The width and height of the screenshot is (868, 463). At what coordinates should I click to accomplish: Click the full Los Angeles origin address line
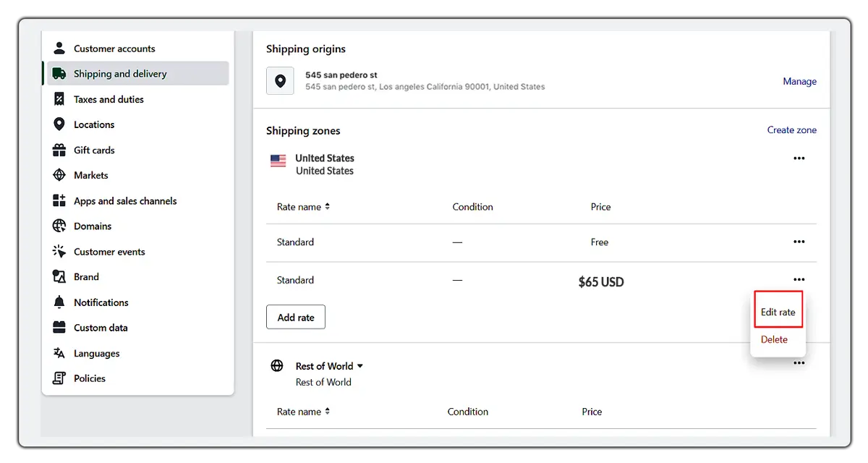[x=425, y=87]
